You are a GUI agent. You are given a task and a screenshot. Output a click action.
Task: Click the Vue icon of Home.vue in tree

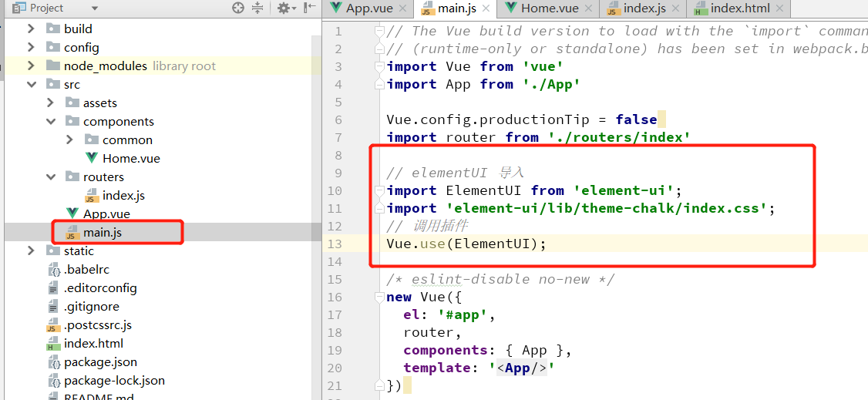coord(91,158)
